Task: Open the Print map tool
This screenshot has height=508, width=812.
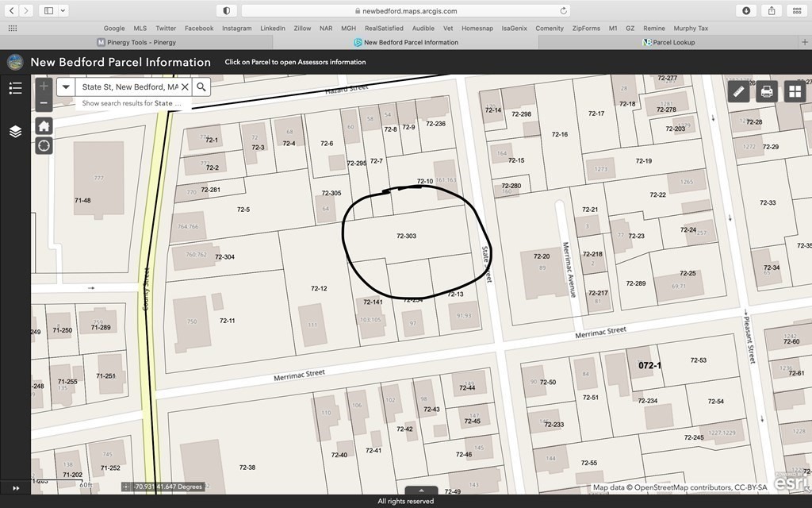Action: (766, 91)
